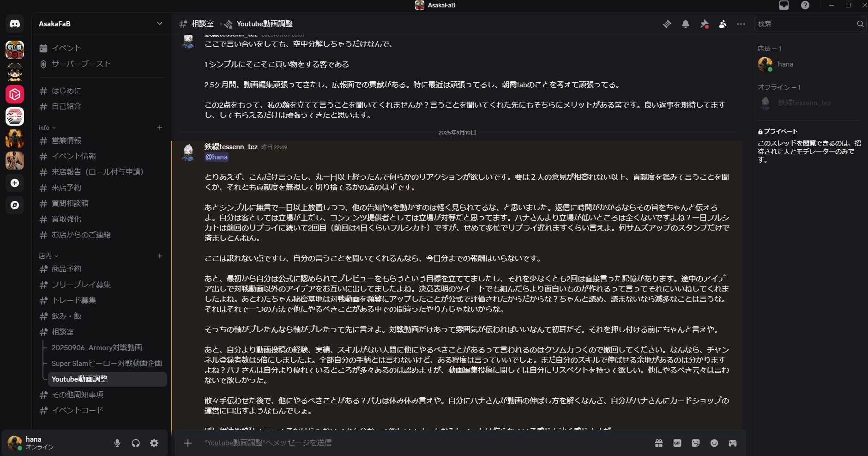Click the search magnifier icon
Image resolution: width=868 pixels, height=456 pixels.
coord(860,24)
